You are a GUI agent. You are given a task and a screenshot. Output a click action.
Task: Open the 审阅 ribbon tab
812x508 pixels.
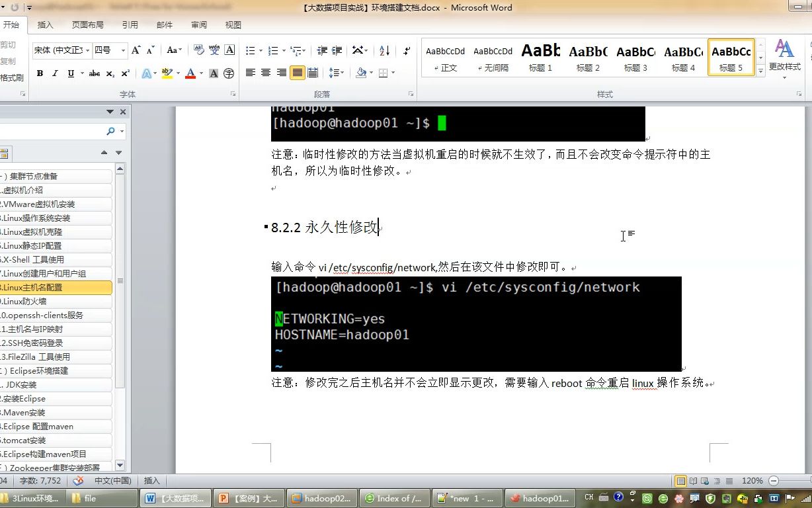[199, 25]
